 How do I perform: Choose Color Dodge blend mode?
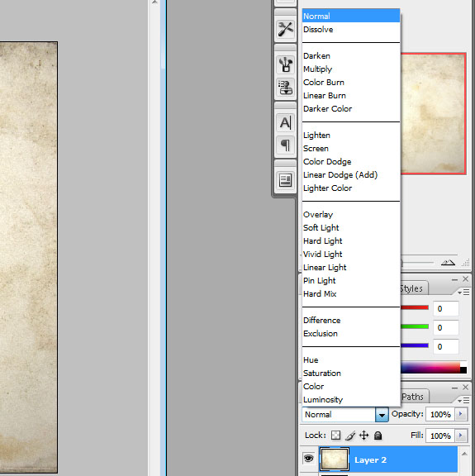pos(351,161)
